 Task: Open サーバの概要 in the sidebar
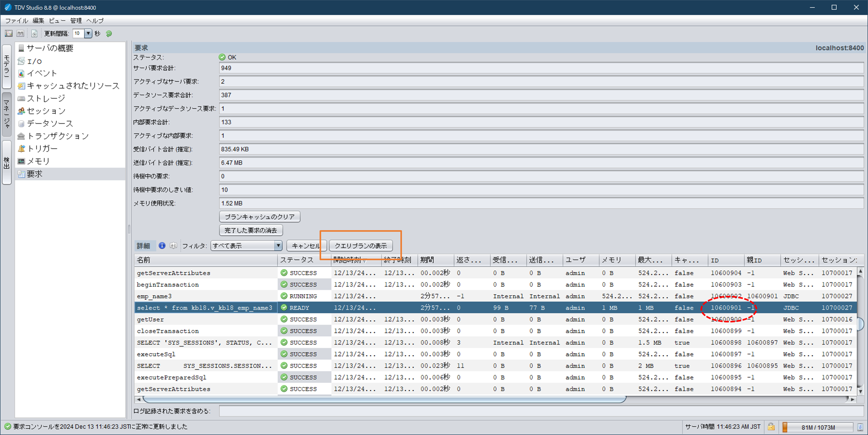tap(50, 48)
